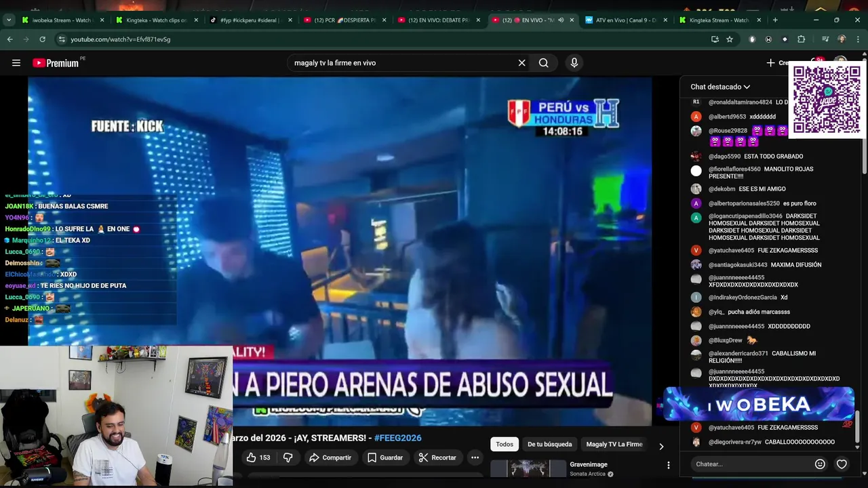Click chat author @BluxgDrew

pyautogui.click(x=726, y=340)
